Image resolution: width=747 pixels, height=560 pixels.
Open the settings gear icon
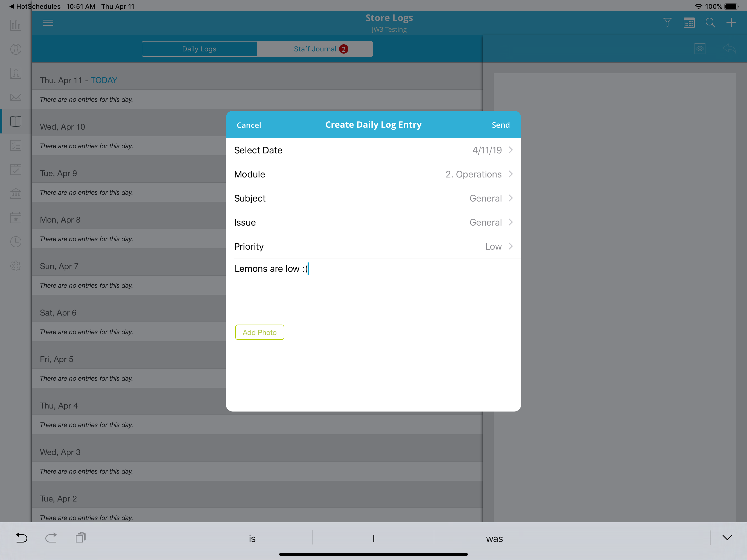click(x=16, y=266)
